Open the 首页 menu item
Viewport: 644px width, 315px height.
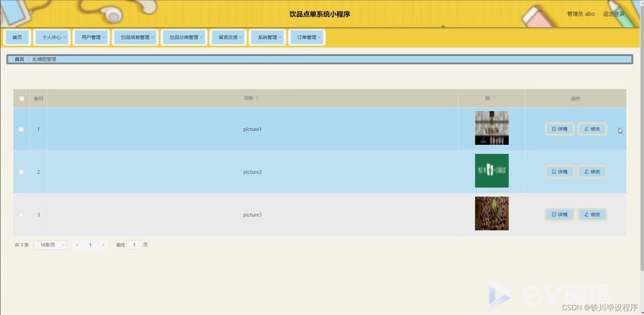[17, 37]
